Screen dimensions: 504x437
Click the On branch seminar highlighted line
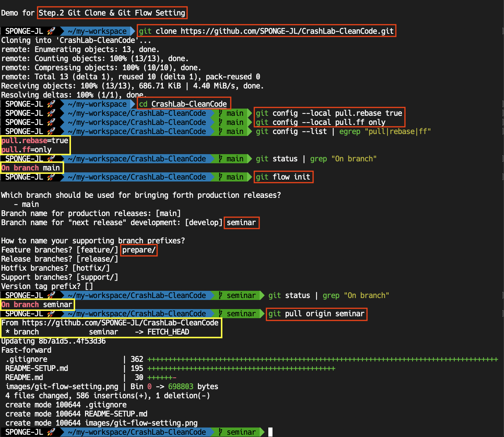point(37,304)
